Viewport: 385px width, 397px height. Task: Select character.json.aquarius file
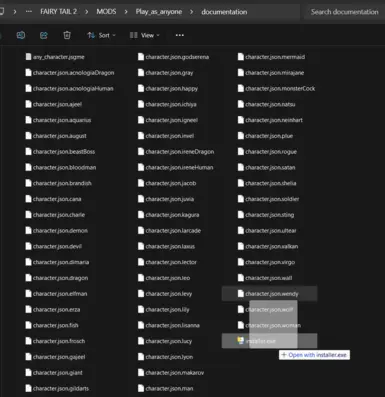pyautogui.click(x=58, y=120)
